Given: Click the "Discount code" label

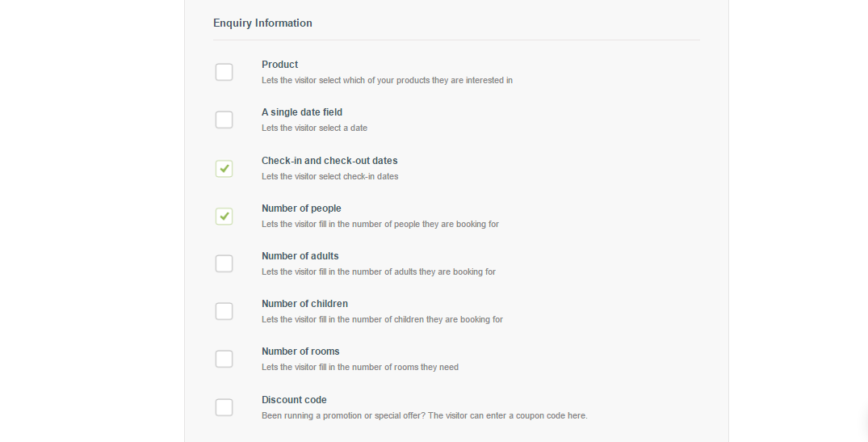Looking at the screenshot, I should point(294,400).
